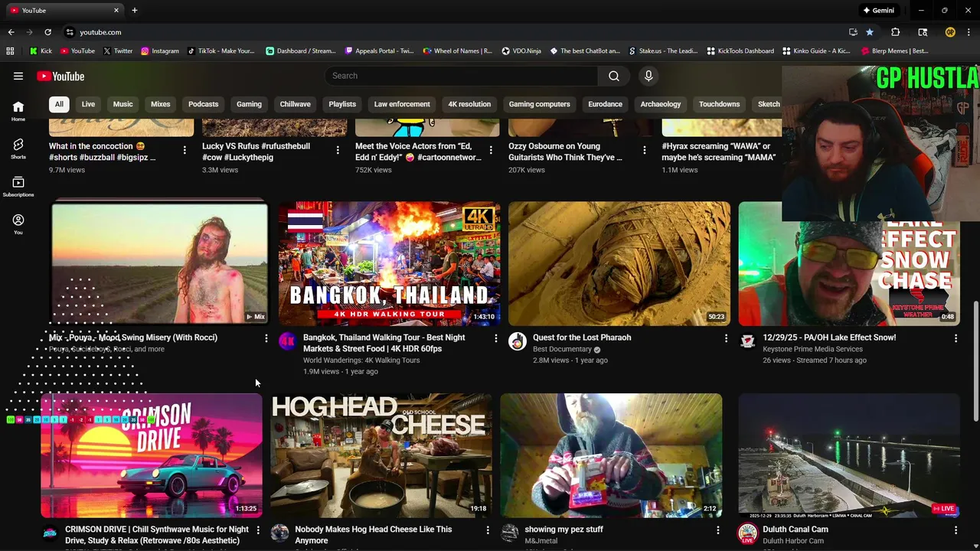
Task: Open more options for Lake Effect Snow video
Action: pyautogui.click(x=955, y=338)
